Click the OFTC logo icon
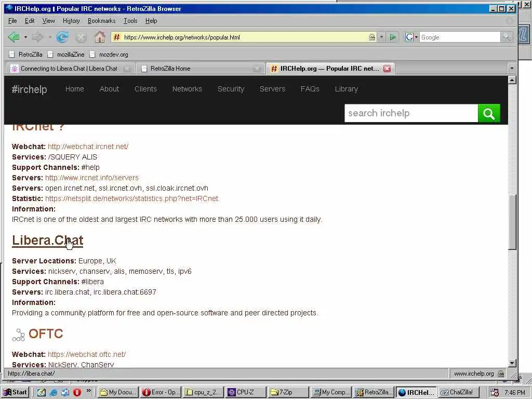 pyautogui.click(x=18, y=335)
